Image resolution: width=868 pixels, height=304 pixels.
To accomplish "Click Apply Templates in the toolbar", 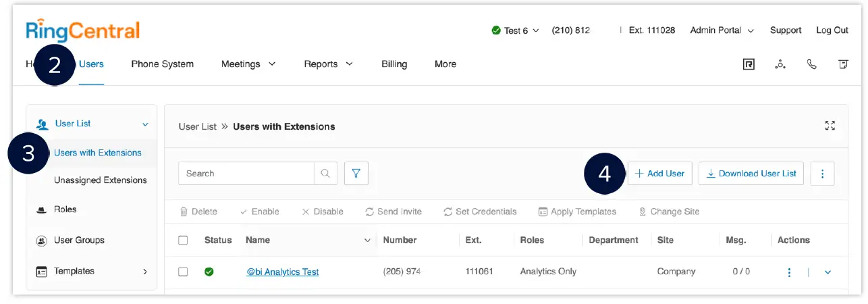I will (577, 211).
